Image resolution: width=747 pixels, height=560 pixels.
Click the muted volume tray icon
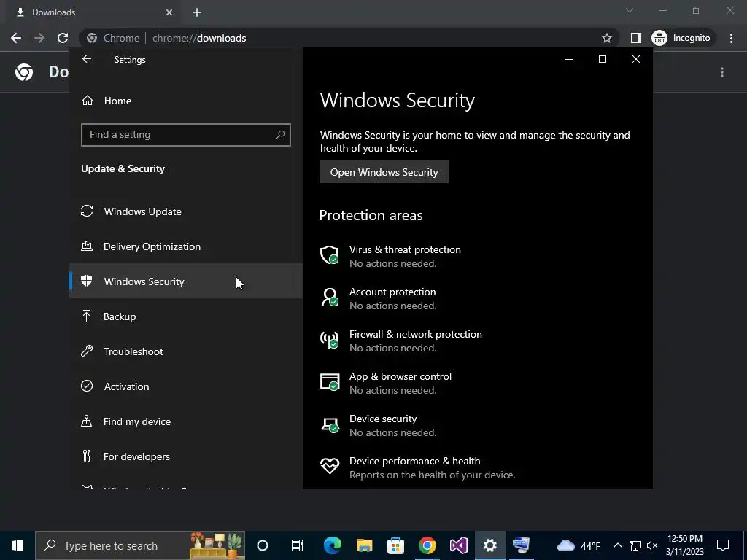[652, 545]
